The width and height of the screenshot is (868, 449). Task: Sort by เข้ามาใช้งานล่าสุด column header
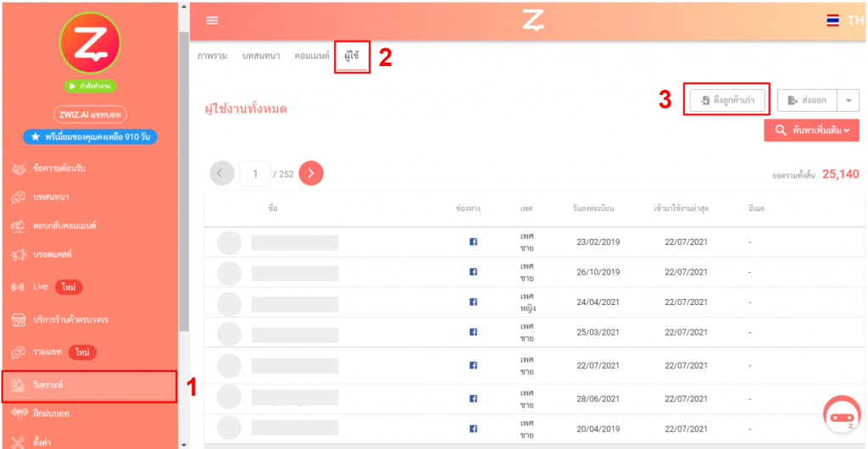[682, 209]
